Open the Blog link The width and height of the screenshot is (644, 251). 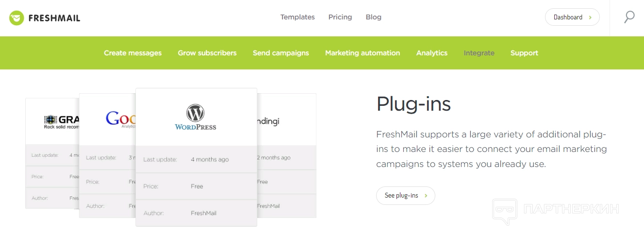click(373, 17)
